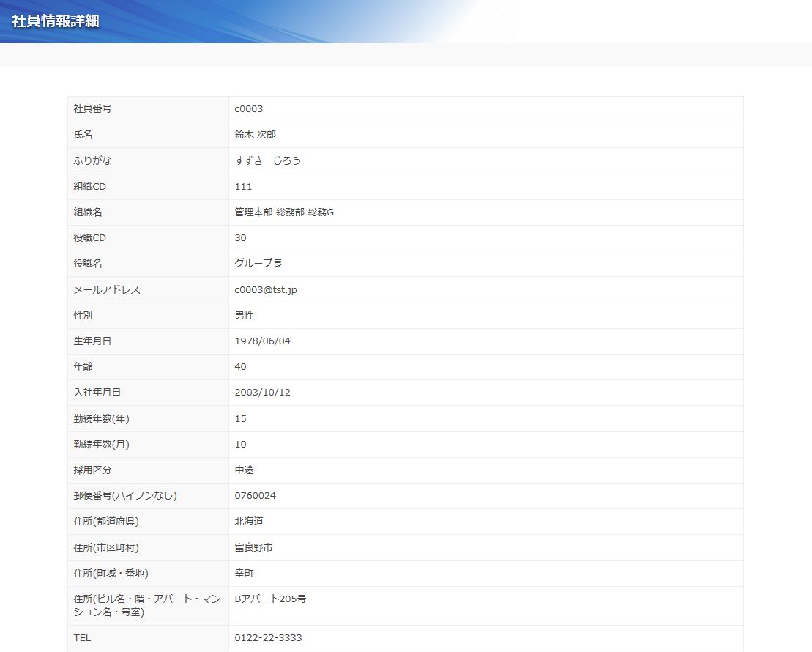Click the building value Bアパート205号
Viewport: 812px width, 652px height.
tap(270, 599)
